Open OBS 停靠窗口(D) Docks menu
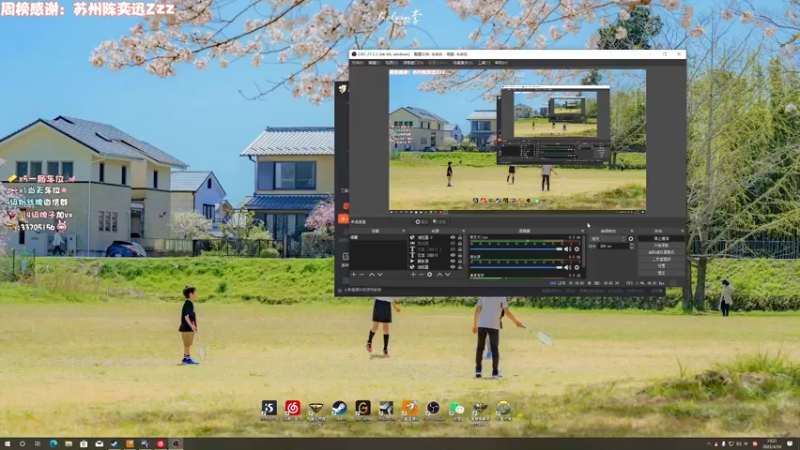Screen dimensions: 800x450 pos(413,63)
